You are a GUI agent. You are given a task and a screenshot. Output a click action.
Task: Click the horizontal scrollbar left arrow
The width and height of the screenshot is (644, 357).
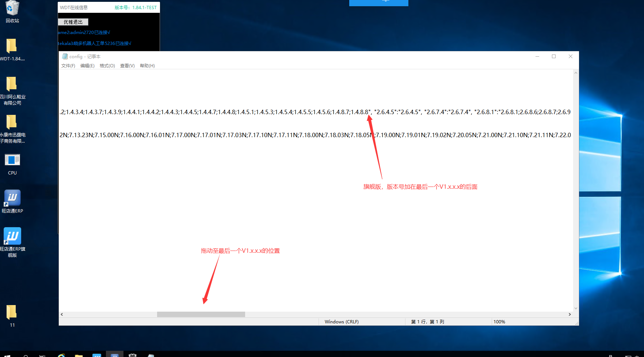[x=62, y=314]
